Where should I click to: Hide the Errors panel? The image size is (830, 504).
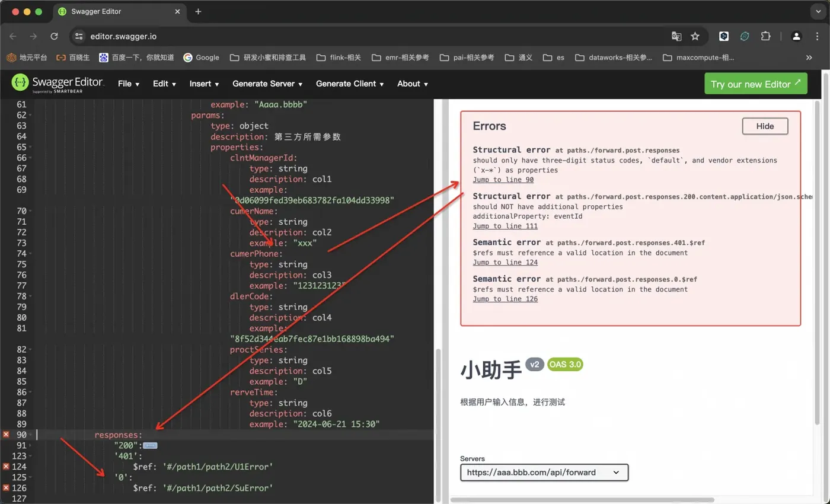click(x=765, y=126)
